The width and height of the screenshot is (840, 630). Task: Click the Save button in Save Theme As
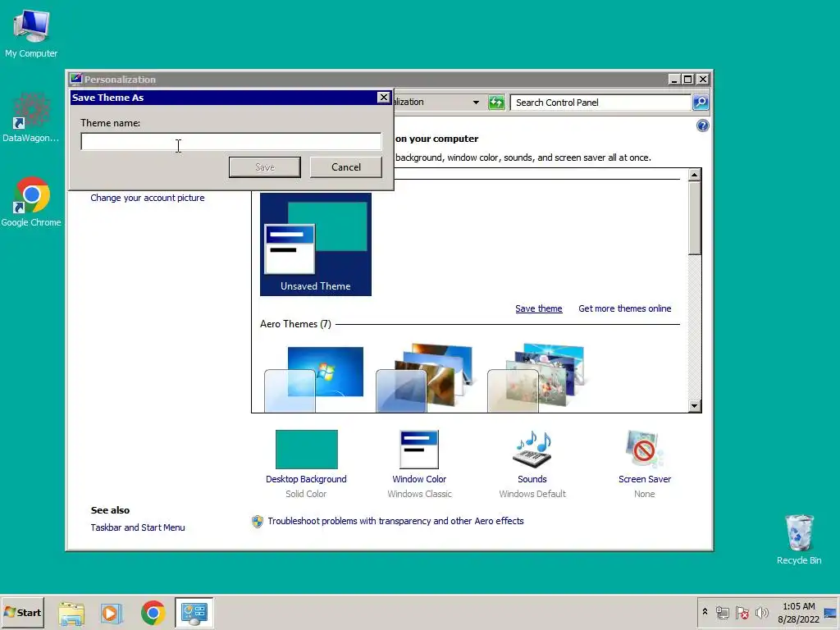tap(265, 167)
